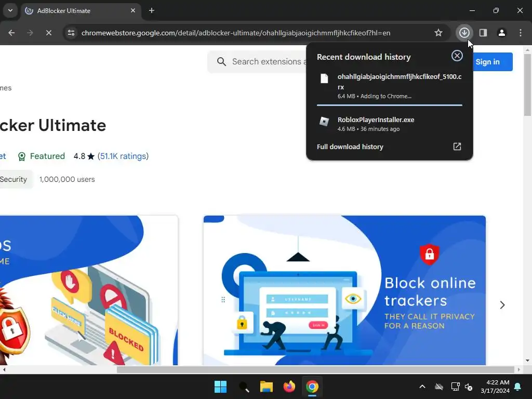The height and width of the screenshot is (399, 532).
Task: Click the external link icon for full history
Action: (457, 147)
